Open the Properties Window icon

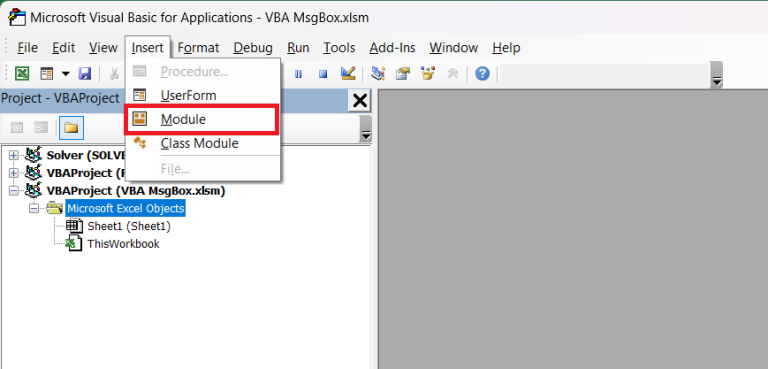click(403, 74)
